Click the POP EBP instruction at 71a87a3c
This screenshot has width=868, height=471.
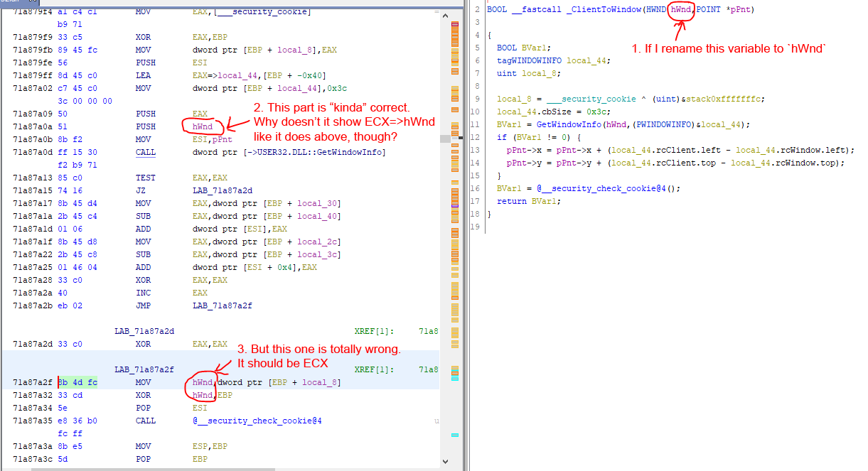coord(171,459)
